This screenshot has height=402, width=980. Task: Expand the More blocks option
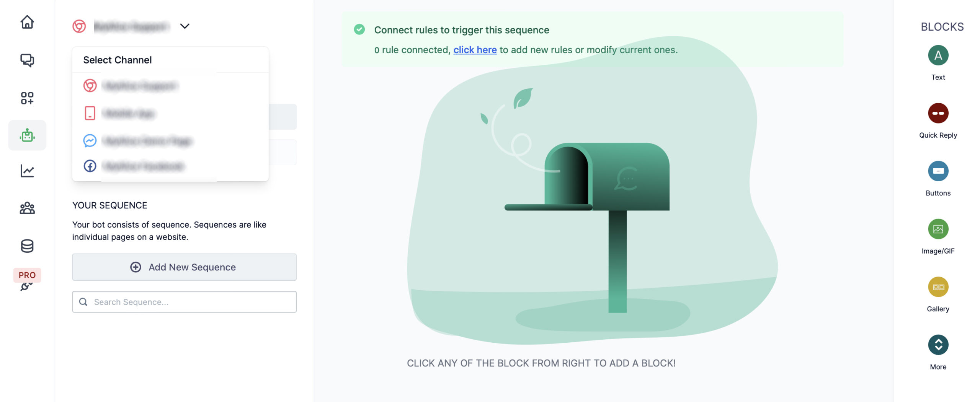point(938,345)
